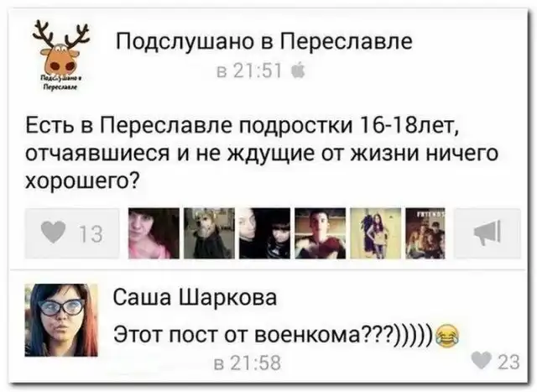Open first liker's avatar in pink
Image resolution: width=537 pixels, height=392 pixels.
(154, 233)
